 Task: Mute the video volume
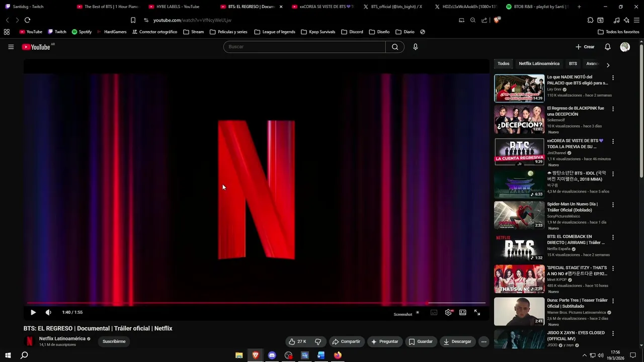[48, 312]
